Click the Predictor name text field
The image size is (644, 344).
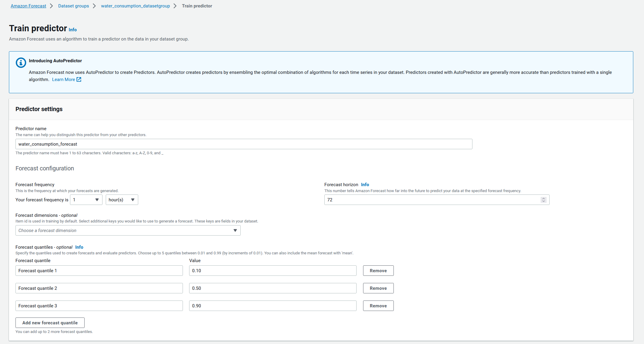[244, 144]
